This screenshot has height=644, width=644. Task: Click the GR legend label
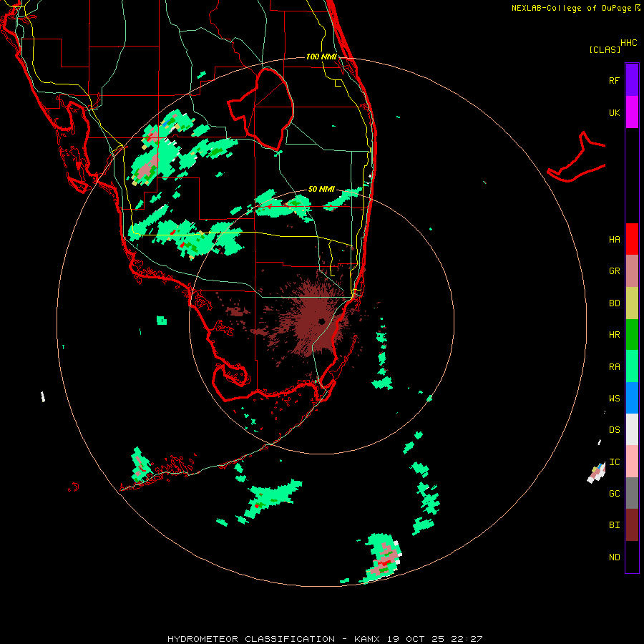coord(614,271)
